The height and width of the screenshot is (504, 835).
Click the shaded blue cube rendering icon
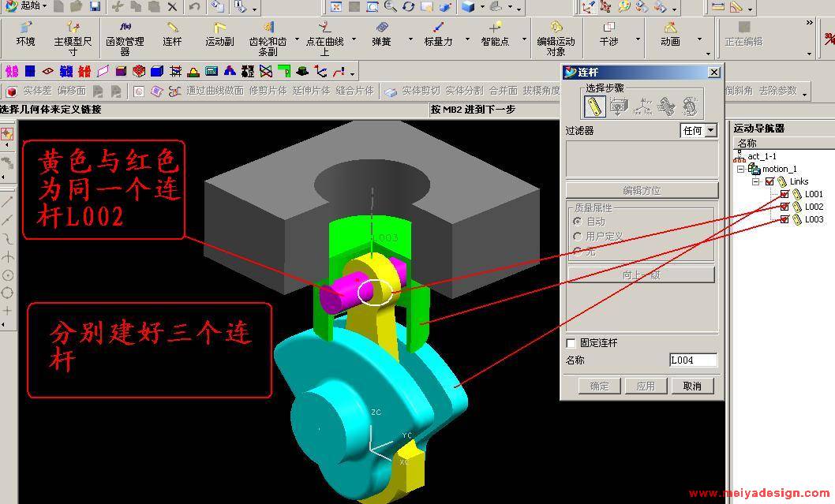coord(468,6)
